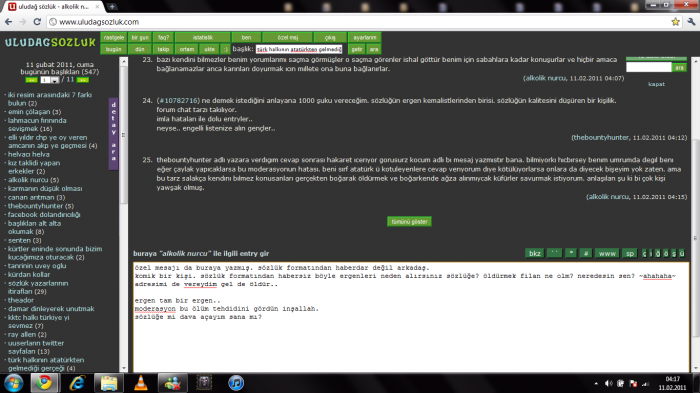Bookmark page using the star icon

pyautogui.click(x=675, y=21)
